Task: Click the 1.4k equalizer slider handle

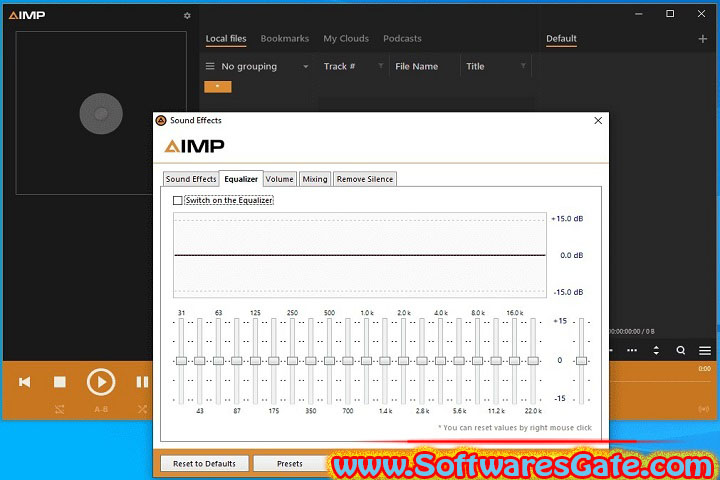Action: [x=385, y=361]
